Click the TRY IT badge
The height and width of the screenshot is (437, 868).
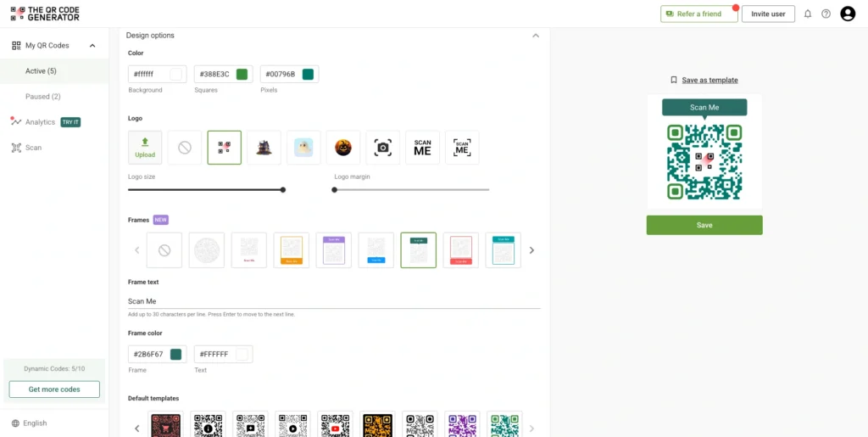(71, 122)
